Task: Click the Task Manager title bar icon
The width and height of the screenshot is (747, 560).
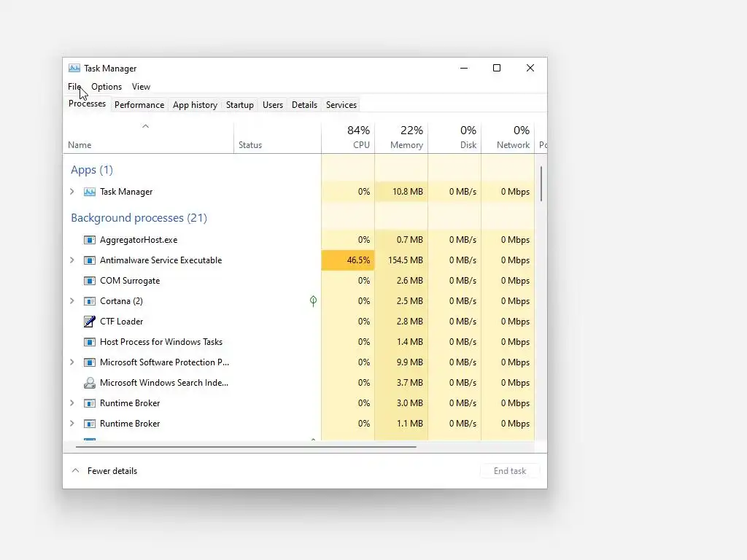Action: tap(74, 68)
